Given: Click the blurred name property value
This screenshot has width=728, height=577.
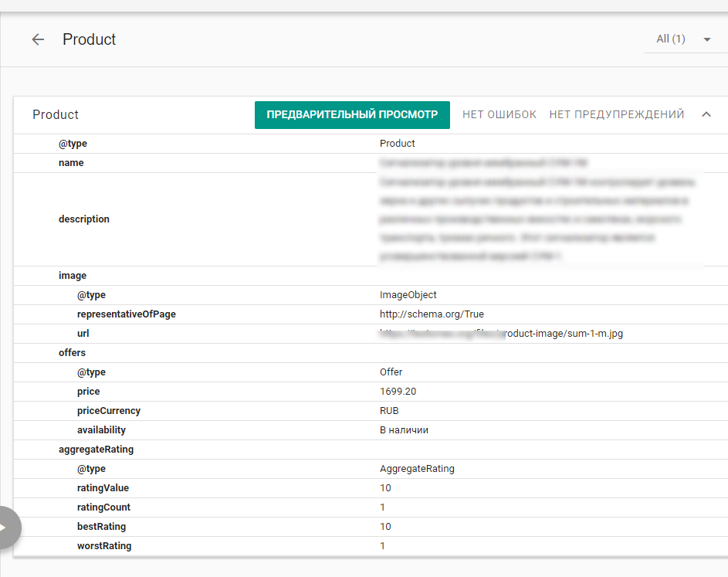Looking at the screenshot, I should click(483, 163).
